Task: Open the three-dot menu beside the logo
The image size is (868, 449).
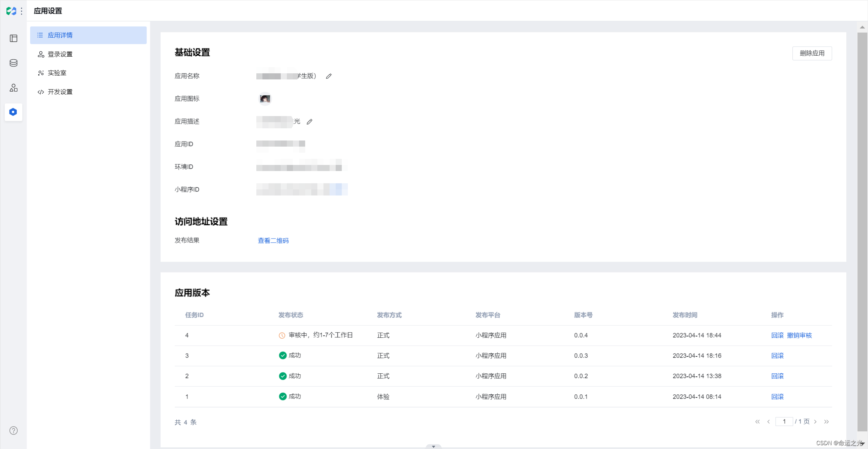Action: coord(22,11)
